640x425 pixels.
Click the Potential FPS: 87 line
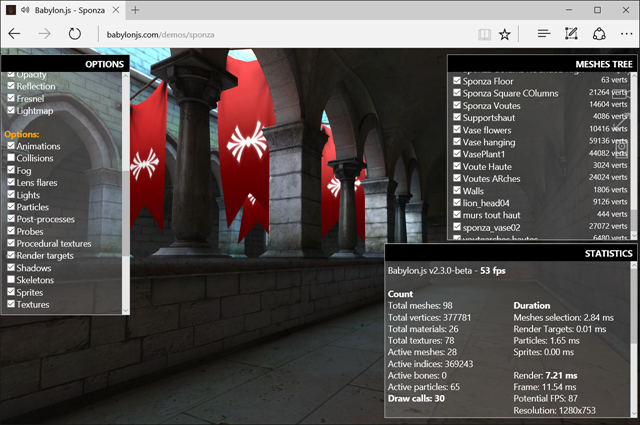click(545, 398)
